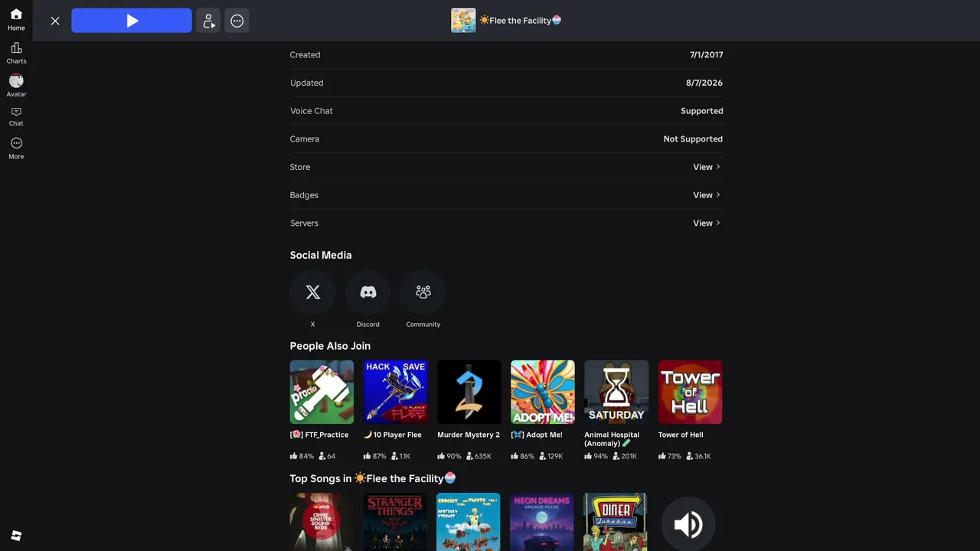Open the Animal Hospital (Anomaly) thumbnail
Image resolution: width=980 pixels, height=551 pixels.
(616, 392)
